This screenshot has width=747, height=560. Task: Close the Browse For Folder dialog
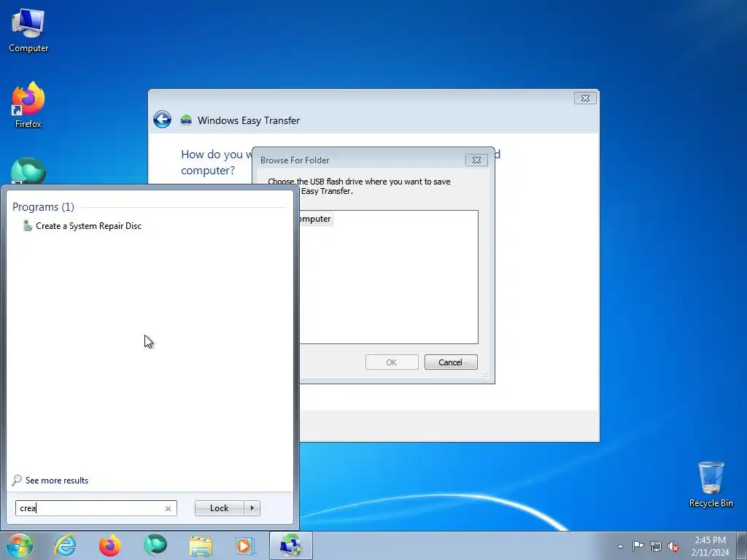click(x=476, y=160)
